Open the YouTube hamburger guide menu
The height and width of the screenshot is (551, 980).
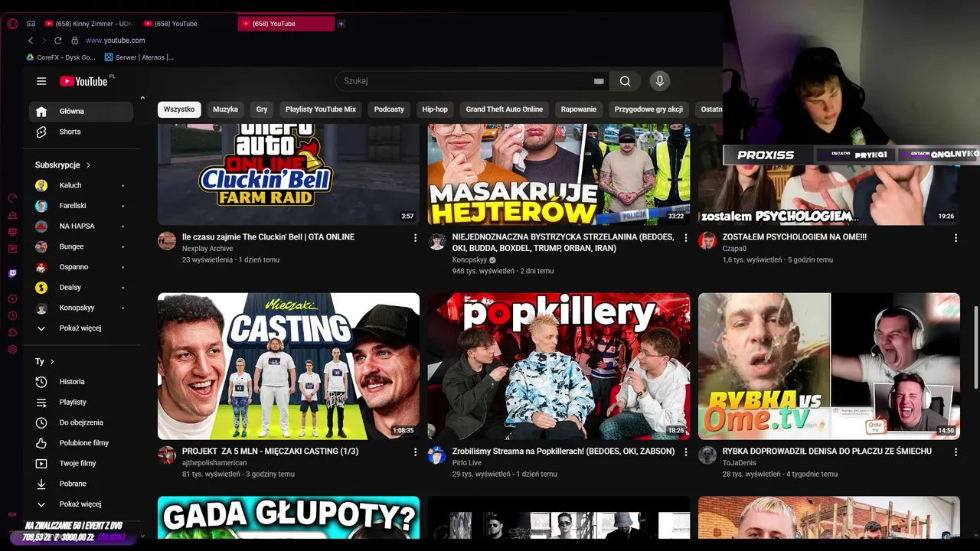point(41,81)
